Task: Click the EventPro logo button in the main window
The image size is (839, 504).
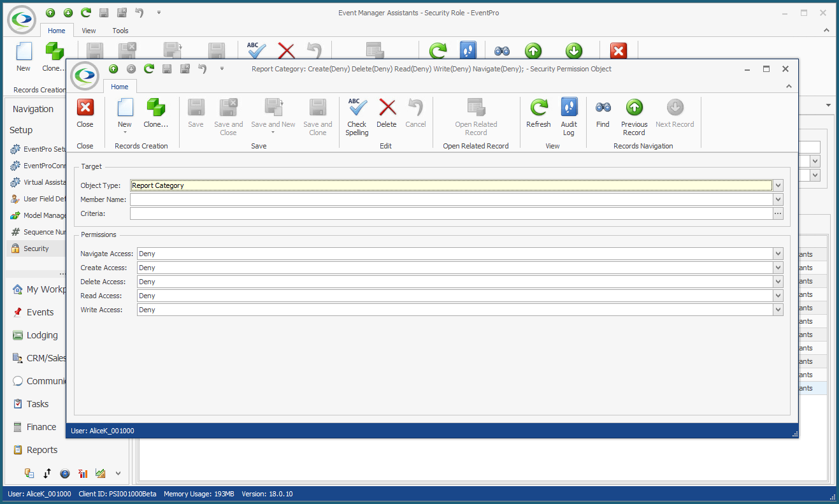Action: [x=22, y=20]
